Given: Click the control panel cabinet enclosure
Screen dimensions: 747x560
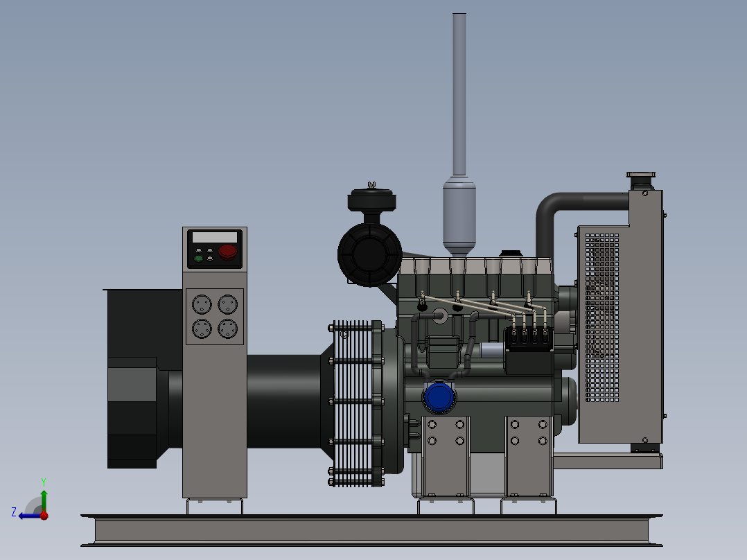Looking at the screenshot, I should [215, 416].
